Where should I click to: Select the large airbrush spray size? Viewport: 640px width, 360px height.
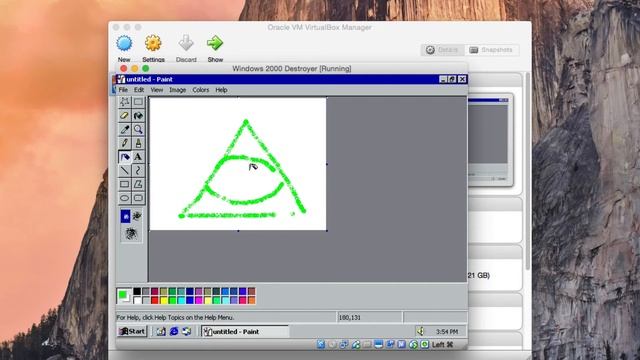coord(131,233)
